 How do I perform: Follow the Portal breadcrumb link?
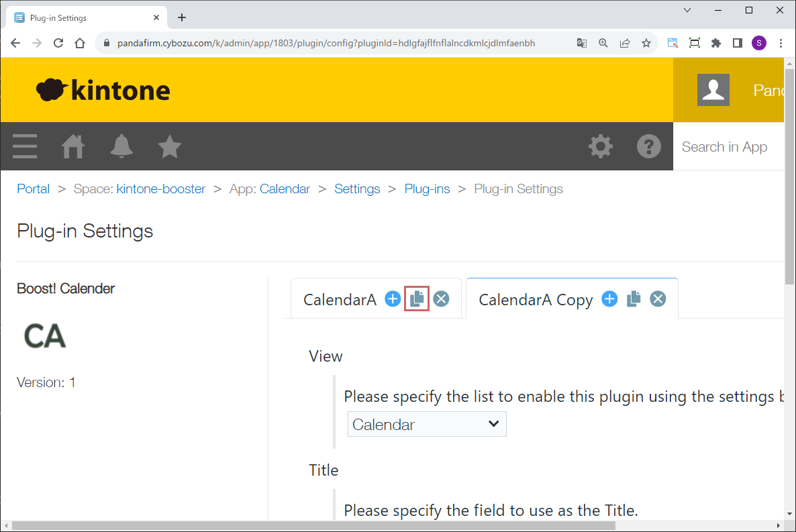tap(34, 189)
